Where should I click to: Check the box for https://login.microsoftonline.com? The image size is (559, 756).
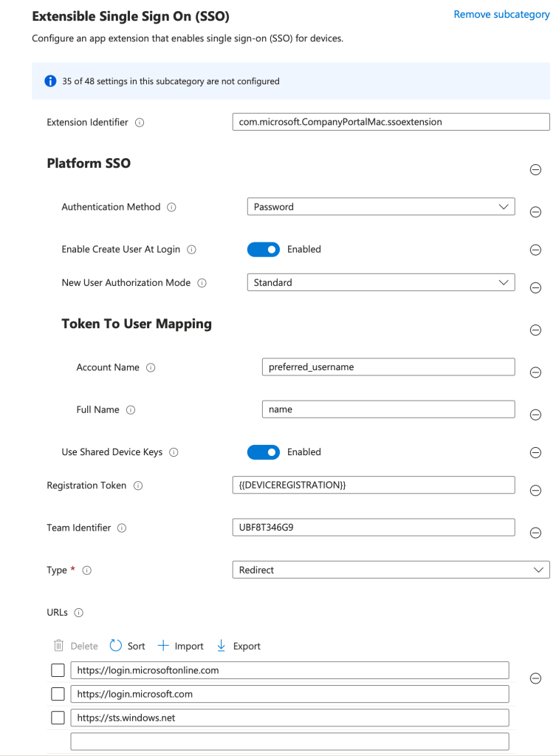point(58,670)
